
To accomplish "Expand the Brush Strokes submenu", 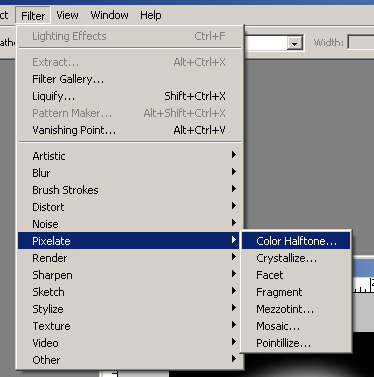I will [x=130, y=190].
